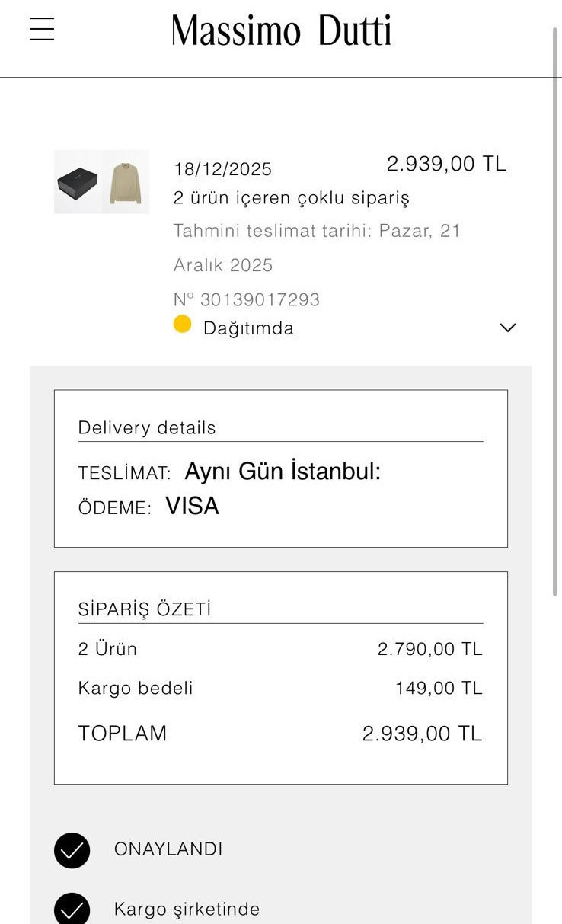Click the order date 18/12/2025
This screenshot has width=562, height=924.
[x=222, y=169]
